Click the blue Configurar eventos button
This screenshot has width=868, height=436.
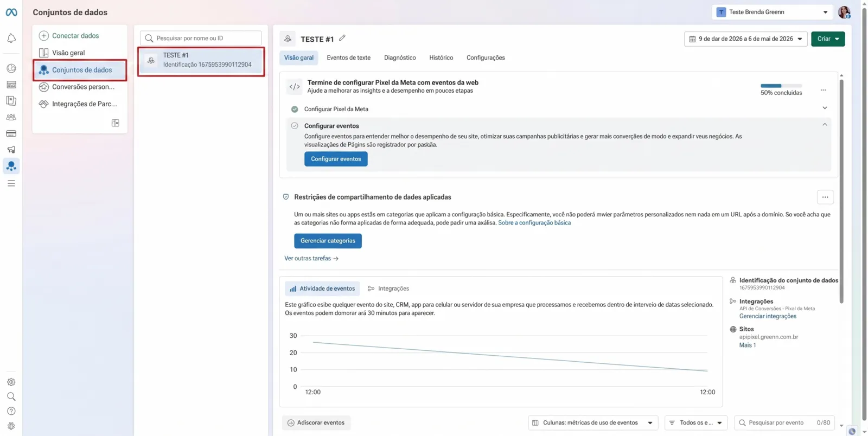[336, 159]
